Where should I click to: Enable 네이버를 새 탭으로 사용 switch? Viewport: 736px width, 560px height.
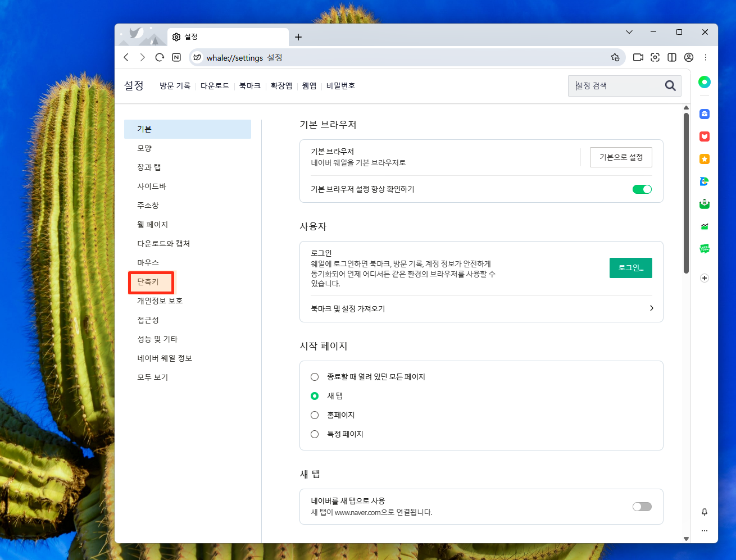[642, 507]
